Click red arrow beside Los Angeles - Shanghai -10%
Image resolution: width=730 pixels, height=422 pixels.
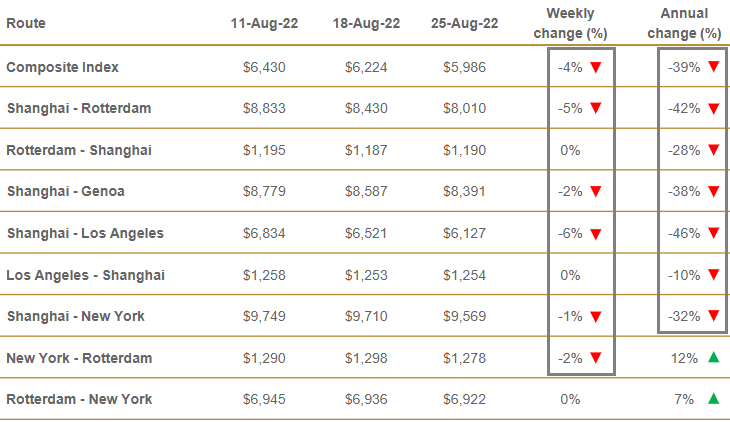click(x=713, y=275)
